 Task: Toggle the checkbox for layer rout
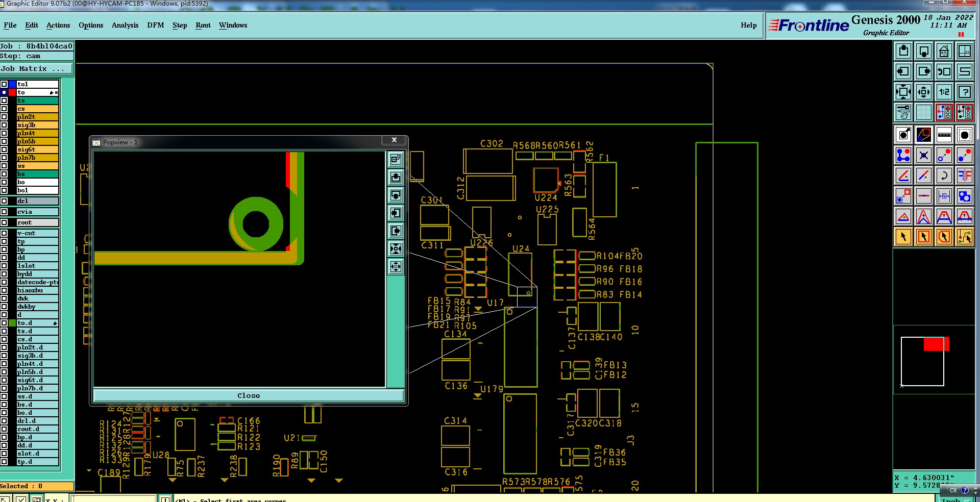coord(4,222)
